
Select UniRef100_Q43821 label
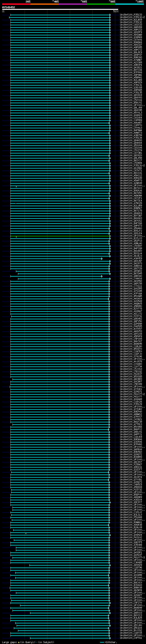[x=131, y=67]
